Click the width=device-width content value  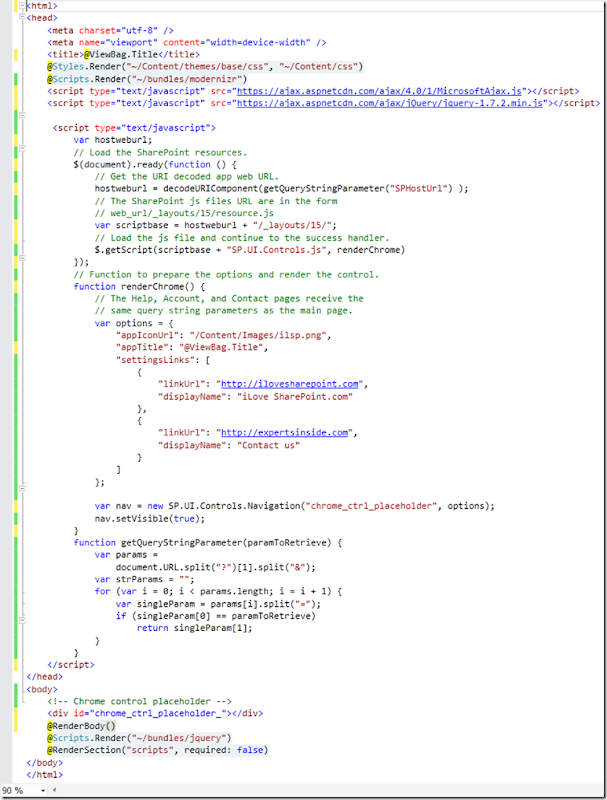258,42
